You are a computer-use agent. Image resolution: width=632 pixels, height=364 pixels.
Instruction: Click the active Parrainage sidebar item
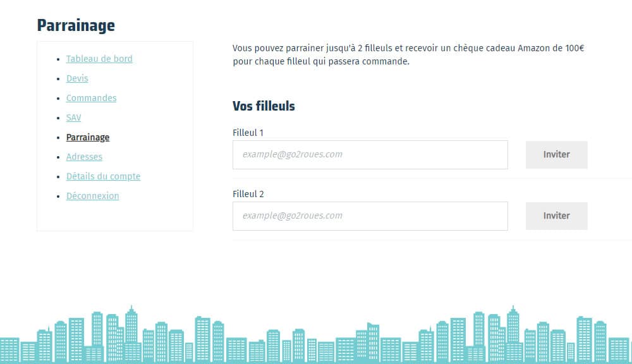pyautogui.click(x=87, y=137)
